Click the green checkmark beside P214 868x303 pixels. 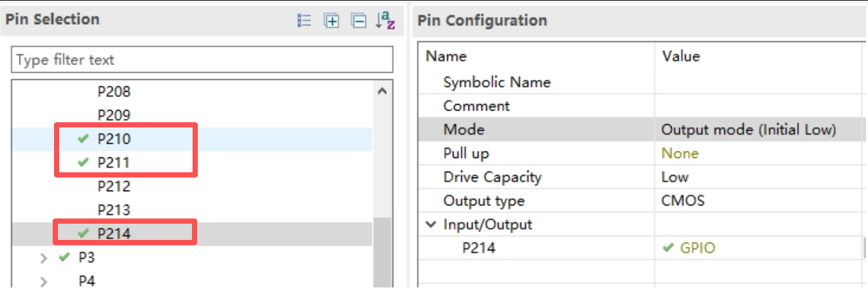point(83,233)
